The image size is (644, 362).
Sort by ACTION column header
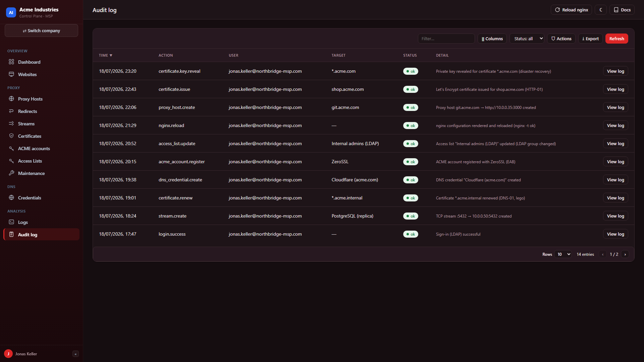click(166, 55)
